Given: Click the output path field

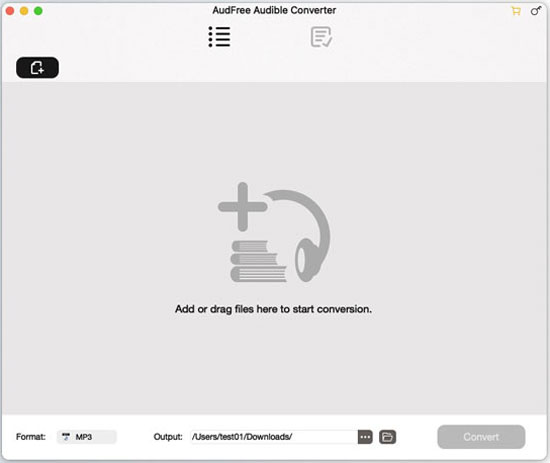Looking at the screenshot, I should (x=274, y=437).
